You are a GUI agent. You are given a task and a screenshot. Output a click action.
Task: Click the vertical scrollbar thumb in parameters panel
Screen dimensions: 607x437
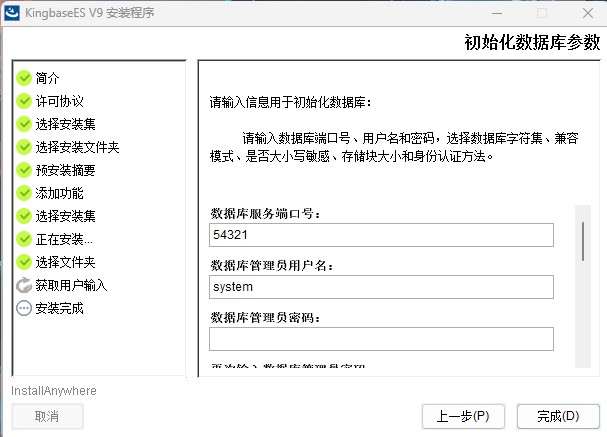583,242
